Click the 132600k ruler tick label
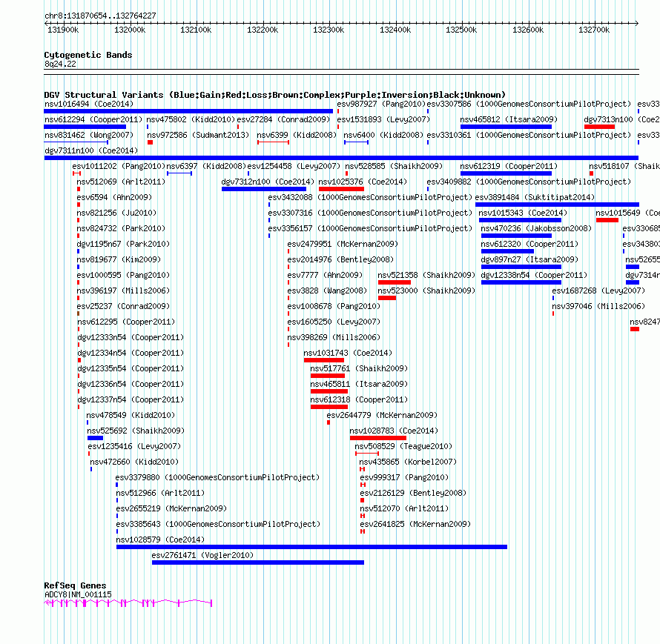This screenshot has height=644, width=660. coord(528,30)
